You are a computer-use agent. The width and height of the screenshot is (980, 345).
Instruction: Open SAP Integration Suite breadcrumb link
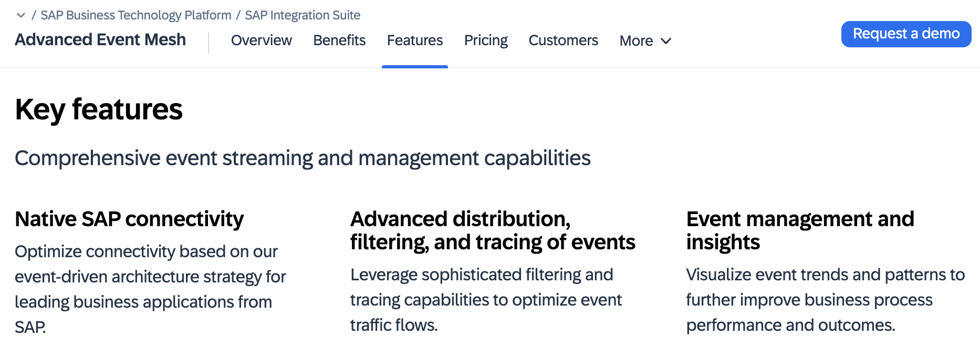[303, 15]
